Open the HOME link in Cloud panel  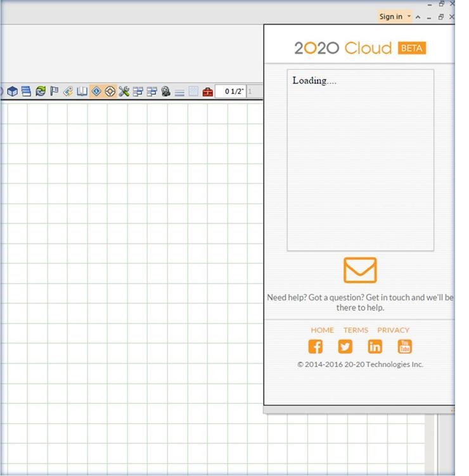[x=322, y=330]
